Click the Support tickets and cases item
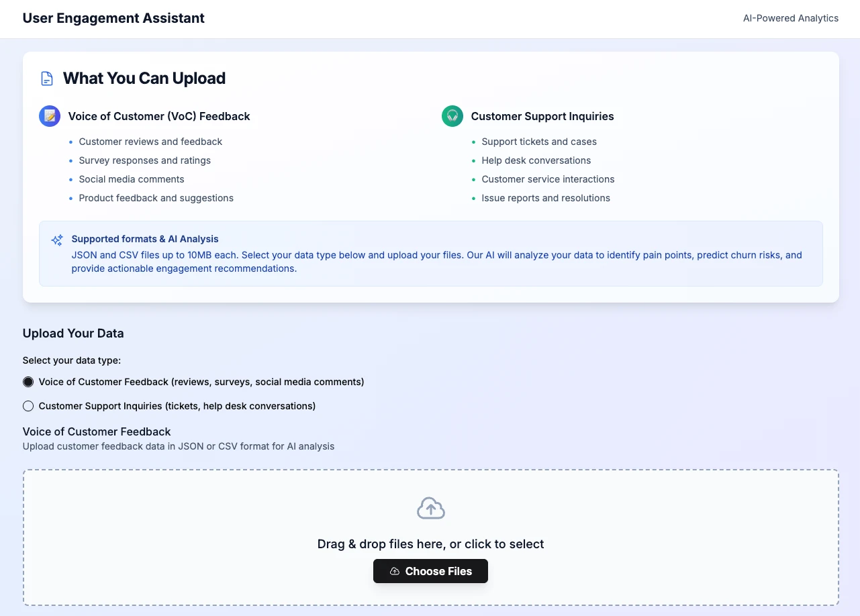Screen dimensions: 860x616 coord(538,142)
